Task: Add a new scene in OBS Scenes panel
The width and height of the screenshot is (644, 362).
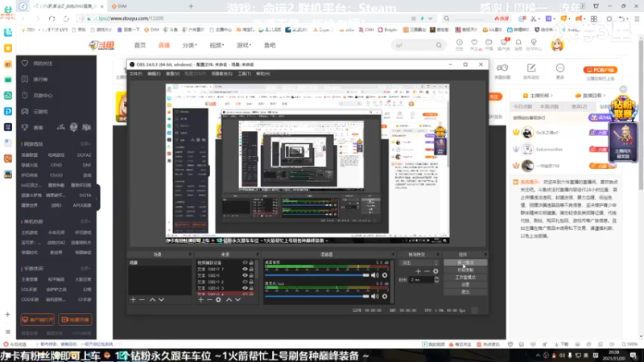Action: pyautogui.click(x=133, y=300)
